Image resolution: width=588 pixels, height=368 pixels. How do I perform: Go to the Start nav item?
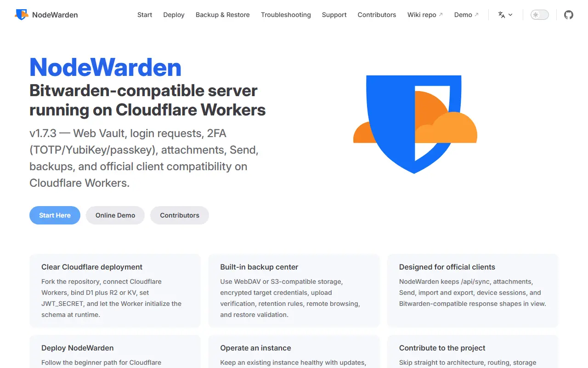point(145,15)
